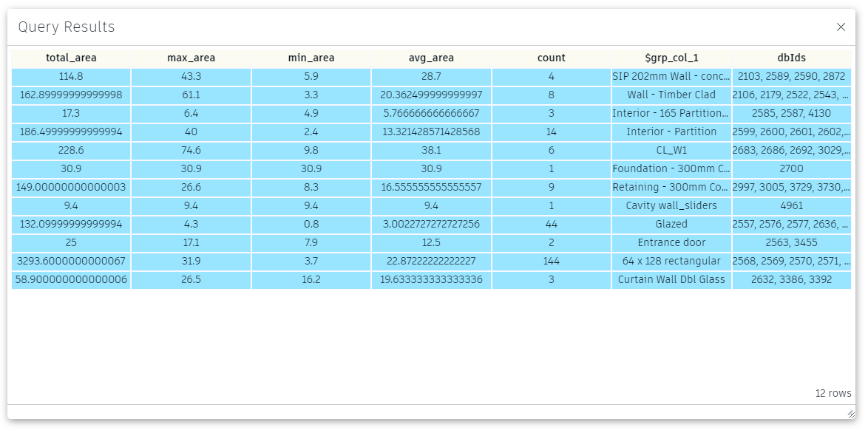Click min_area cell 2.4
The height and width of the screenshot is (430, 868).
tap(311, 132)
